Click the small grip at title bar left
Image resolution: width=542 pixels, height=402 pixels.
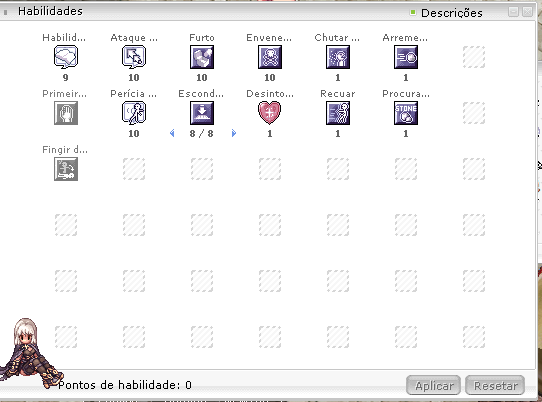[6, 12]
